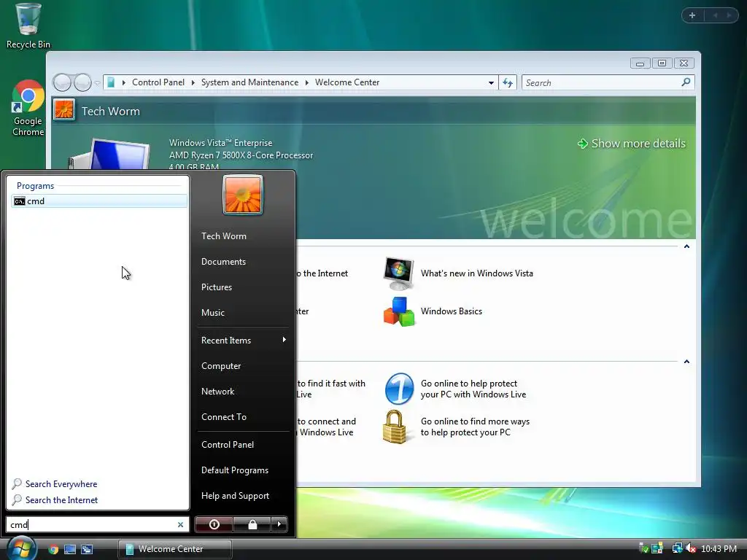Click the Back button in Welcome Center
This screenshot has height=560, width=747.
(x=62, y=82)
